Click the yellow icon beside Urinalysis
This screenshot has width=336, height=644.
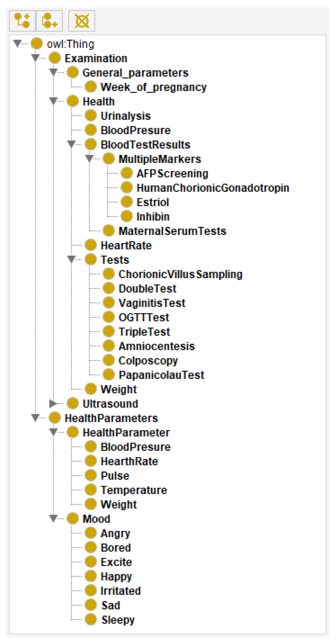tap(91, 115)
